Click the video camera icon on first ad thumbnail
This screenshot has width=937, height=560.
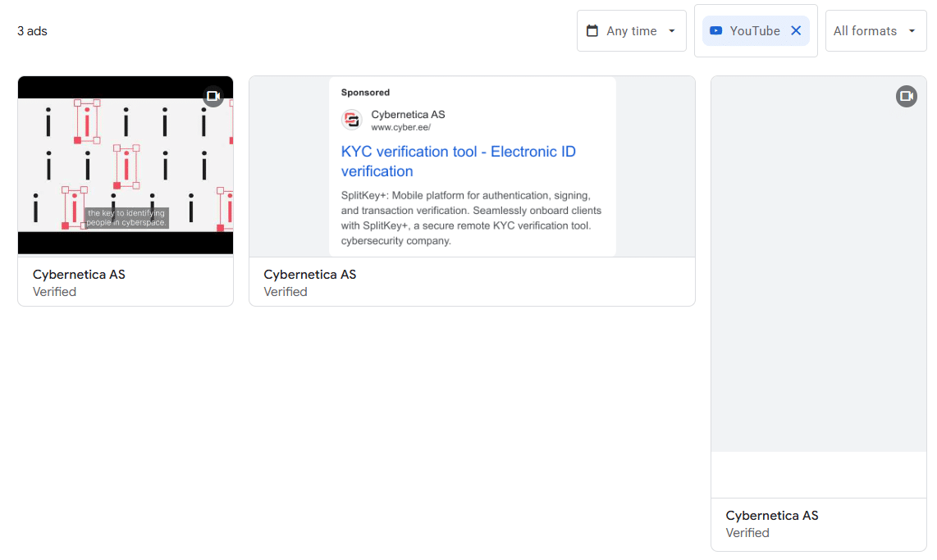click(213, 96)
